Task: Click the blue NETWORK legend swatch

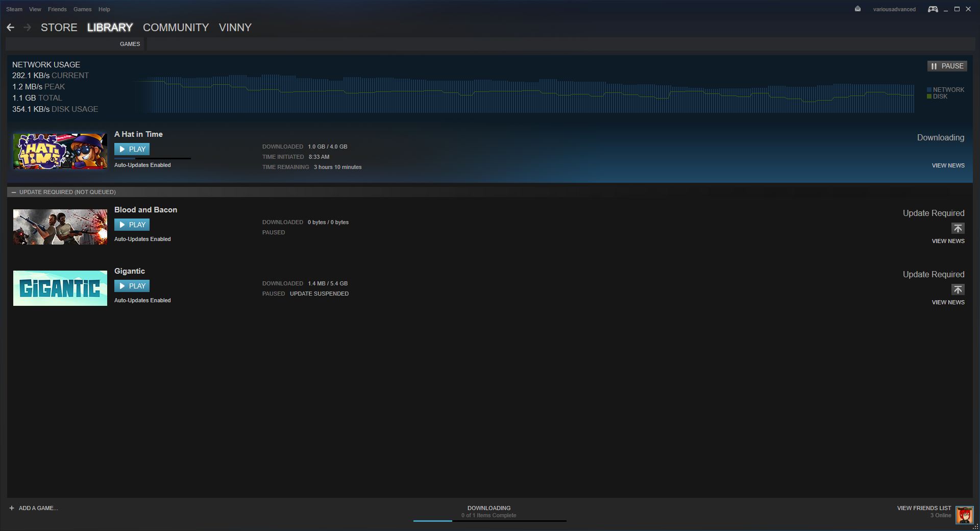Action: pyautogui.click(x=929, y=90)
